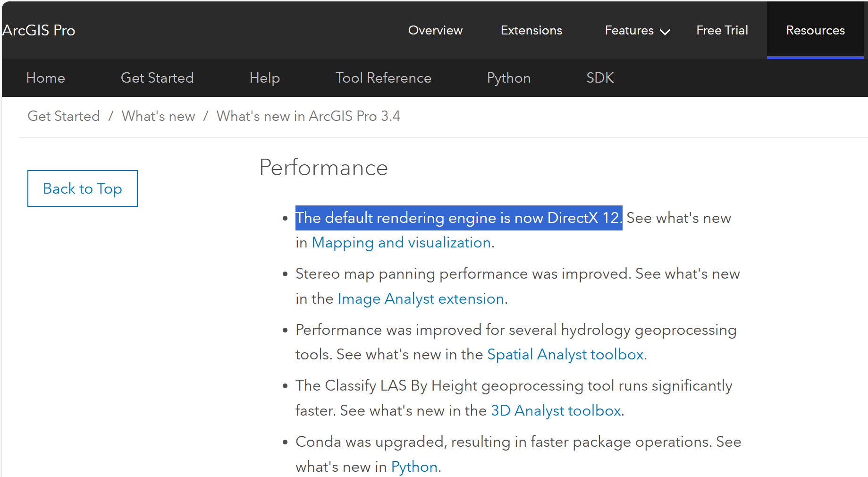Open the Help section
868x477 pixels.
pos(265,78)
